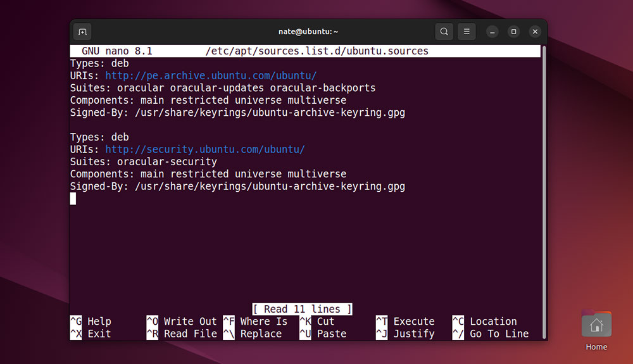
Task: Click the ^X Exit shortcut
Action: 91,334
